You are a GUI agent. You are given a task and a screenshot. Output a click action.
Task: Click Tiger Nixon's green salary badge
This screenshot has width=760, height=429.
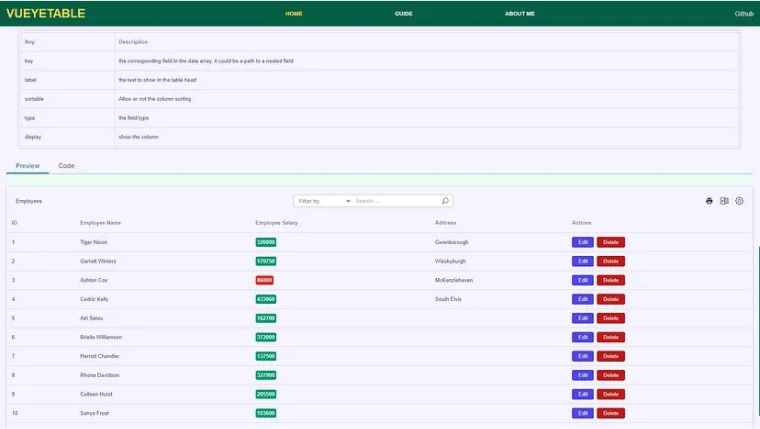click(266, 242)
